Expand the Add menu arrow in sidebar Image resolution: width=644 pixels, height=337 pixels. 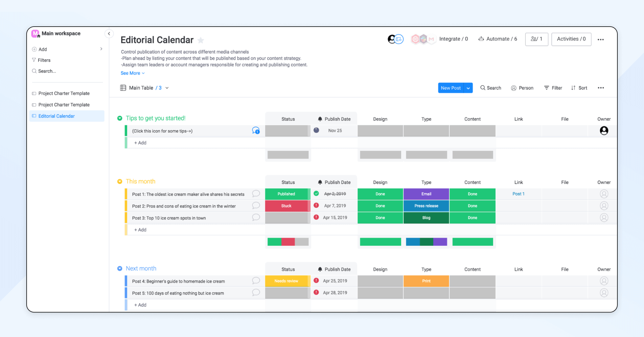(101, 49)
